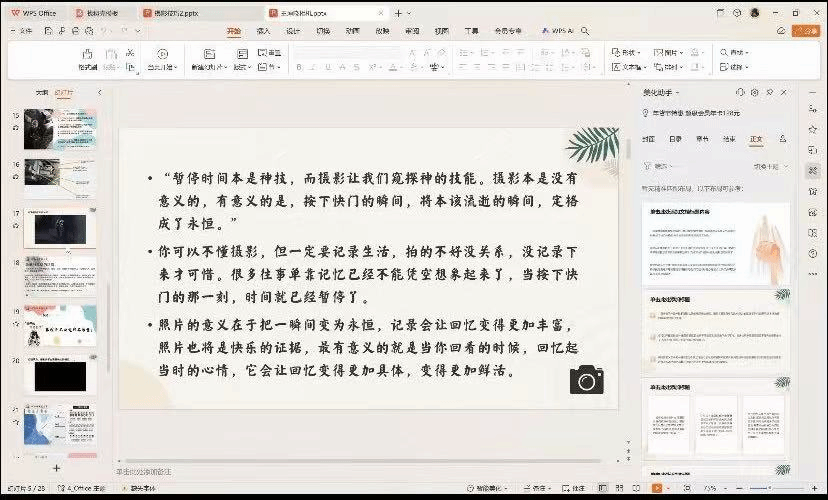Pin the 美化助手 side panel
This screenshot has width=828, height=500.
click(767, 92)
